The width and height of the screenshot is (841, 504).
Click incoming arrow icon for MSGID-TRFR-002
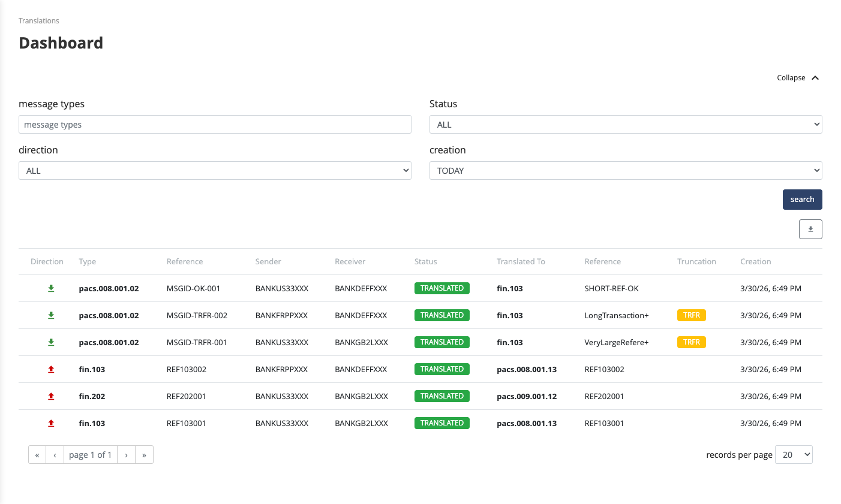[51, 315]
